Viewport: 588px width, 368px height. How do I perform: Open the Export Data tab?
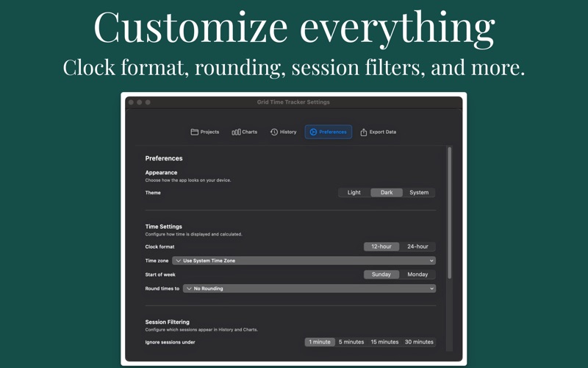click(x=379, y=132)
